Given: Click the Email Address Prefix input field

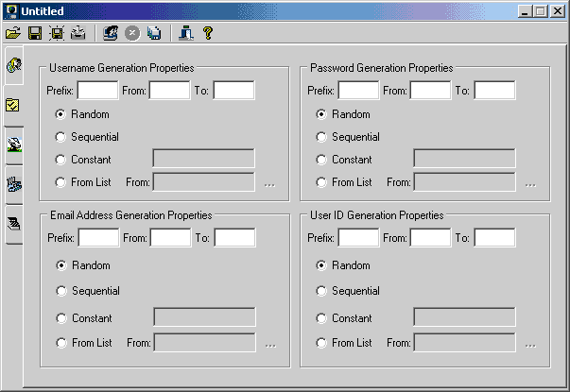Looking at the screenshot, I should coord(98,238).
